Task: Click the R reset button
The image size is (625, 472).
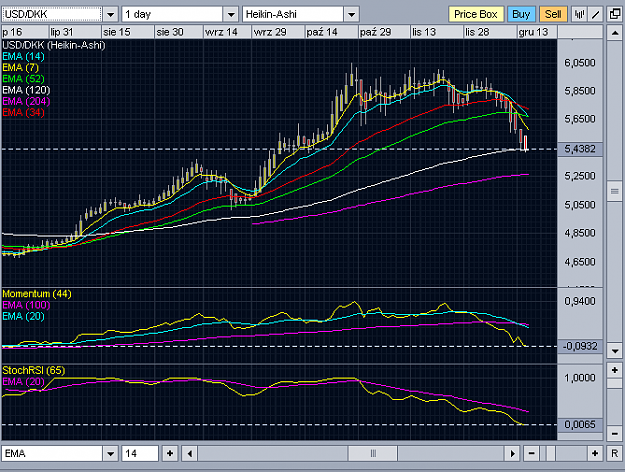Action: (615, 453)
